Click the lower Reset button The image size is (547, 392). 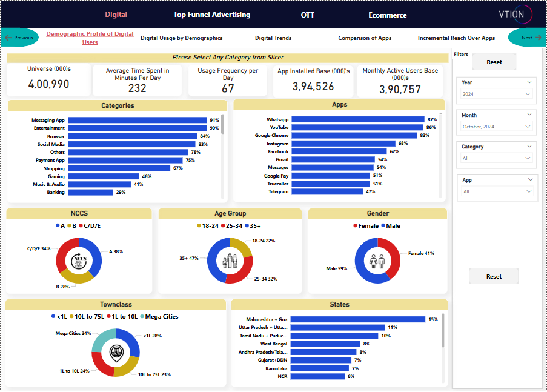(x=494, y=276)
